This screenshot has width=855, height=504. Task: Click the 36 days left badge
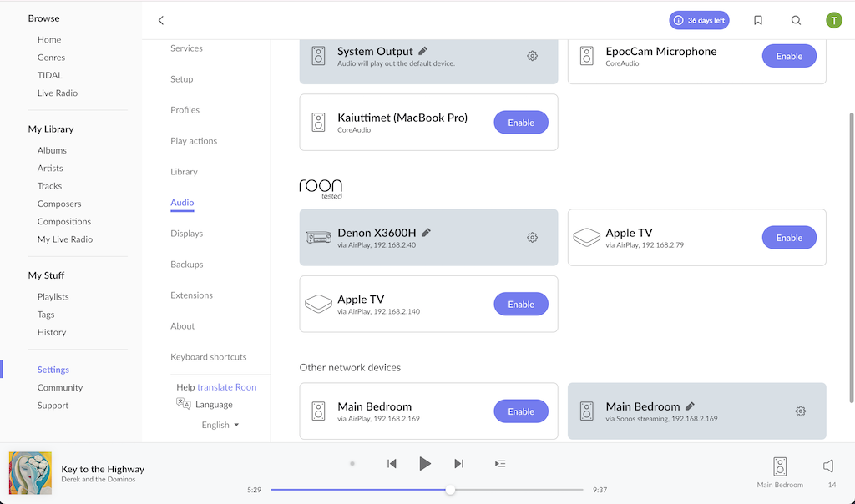(699, 20)
